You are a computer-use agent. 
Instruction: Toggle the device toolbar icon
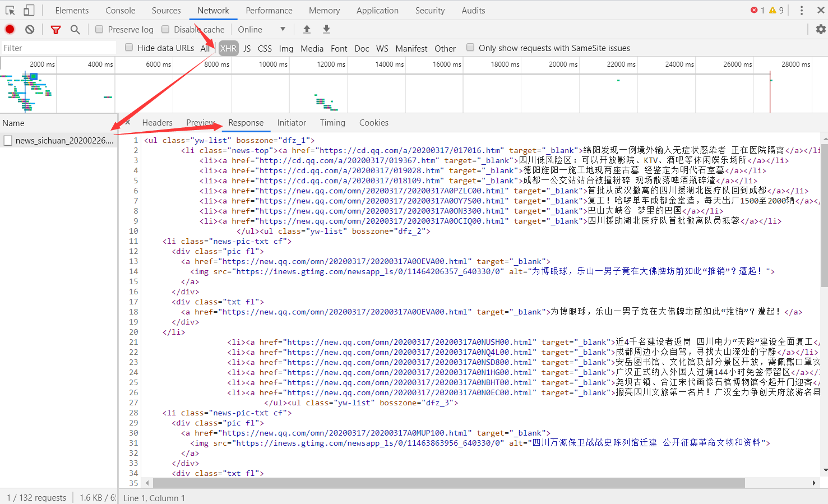click(x=29, y=11)
